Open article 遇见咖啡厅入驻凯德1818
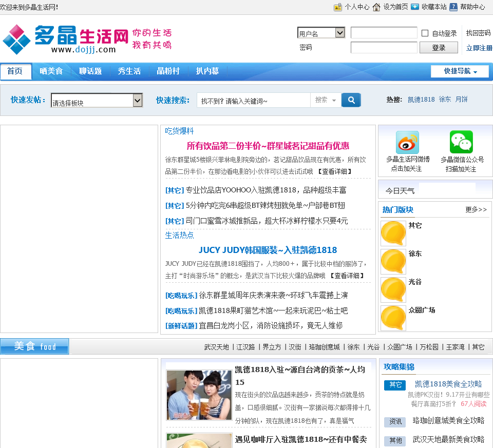The width and height of the screenshot is (493, 448). [x=301, y=439]
